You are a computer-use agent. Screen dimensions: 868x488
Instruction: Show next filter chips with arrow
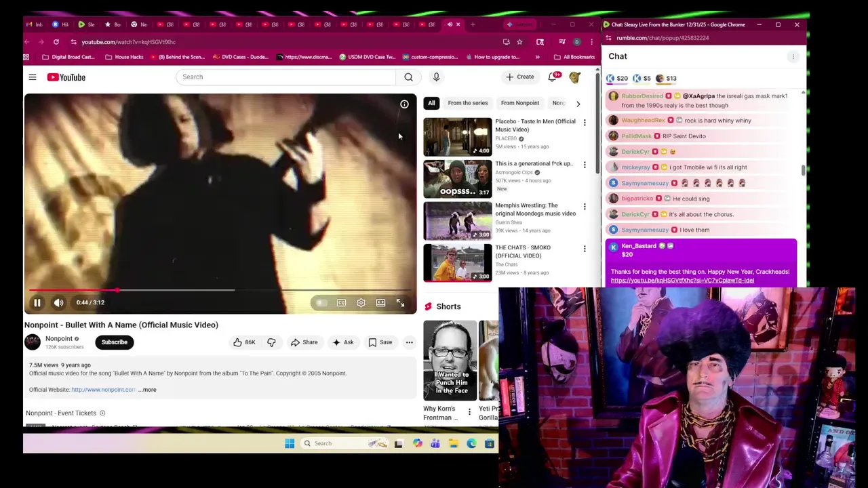point(578,104)
